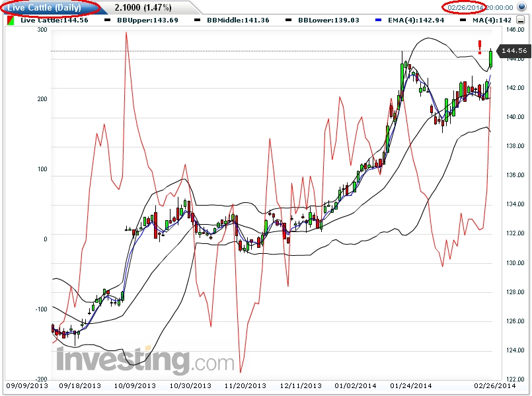Click the 128.00 price axis label
Image resolution: width=532 pixels, height=396 pixels.
515,292
